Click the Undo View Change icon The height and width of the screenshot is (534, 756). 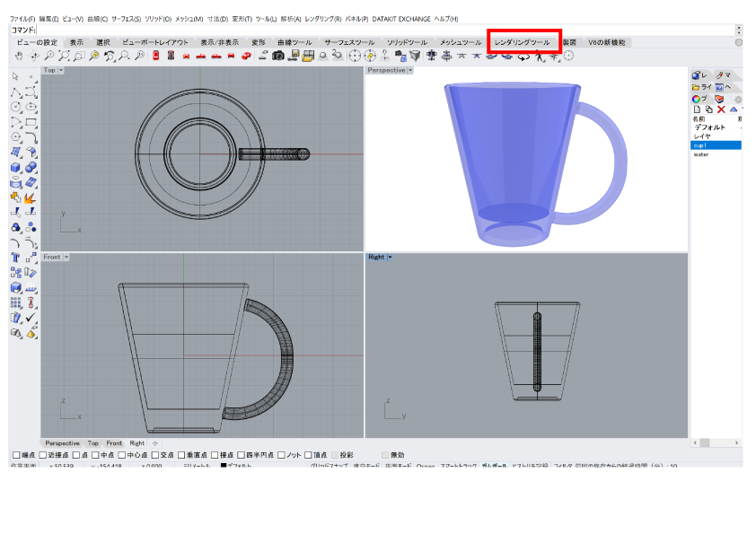coord(110,56)
